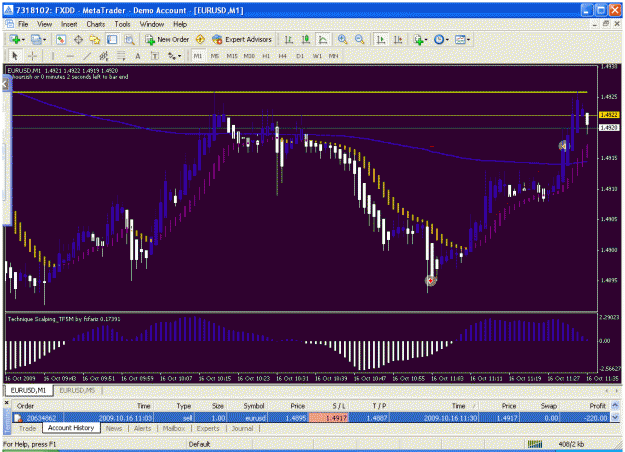Viewport: 625px width, 452px height.
Task: Toggle the Market Watch window icon
Action: pos(61,39)
